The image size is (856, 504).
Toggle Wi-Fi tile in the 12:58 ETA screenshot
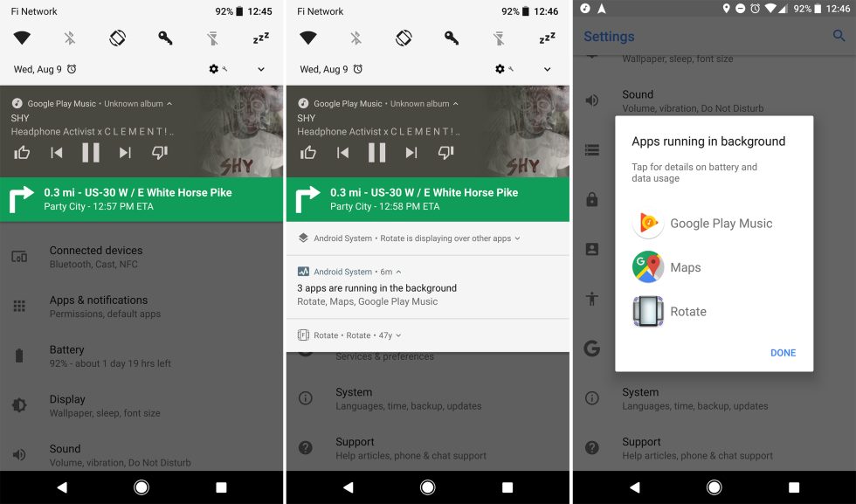pyautogui.click(x=307, y=38)
